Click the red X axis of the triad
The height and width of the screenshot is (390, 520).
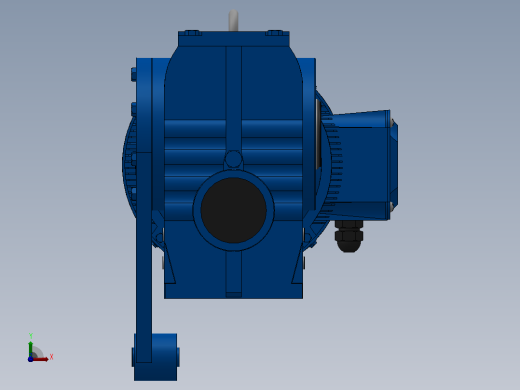41,359
